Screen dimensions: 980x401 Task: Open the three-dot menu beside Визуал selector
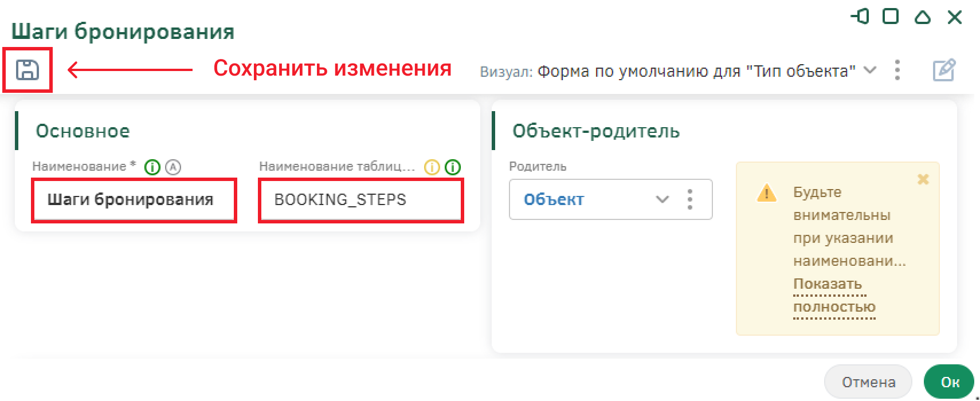coord(897,70)
